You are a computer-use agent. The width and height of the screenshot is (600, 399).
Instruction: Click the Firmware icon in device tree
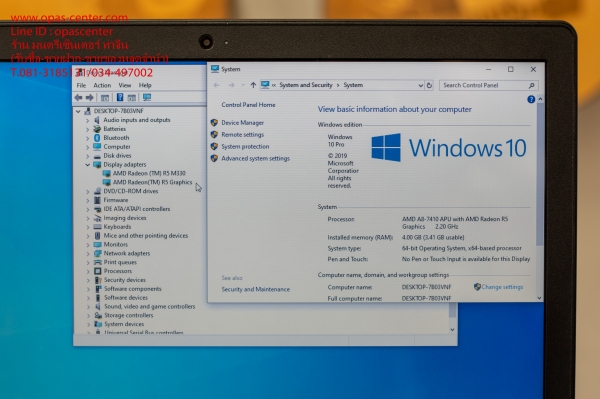[x=97, y=200]
